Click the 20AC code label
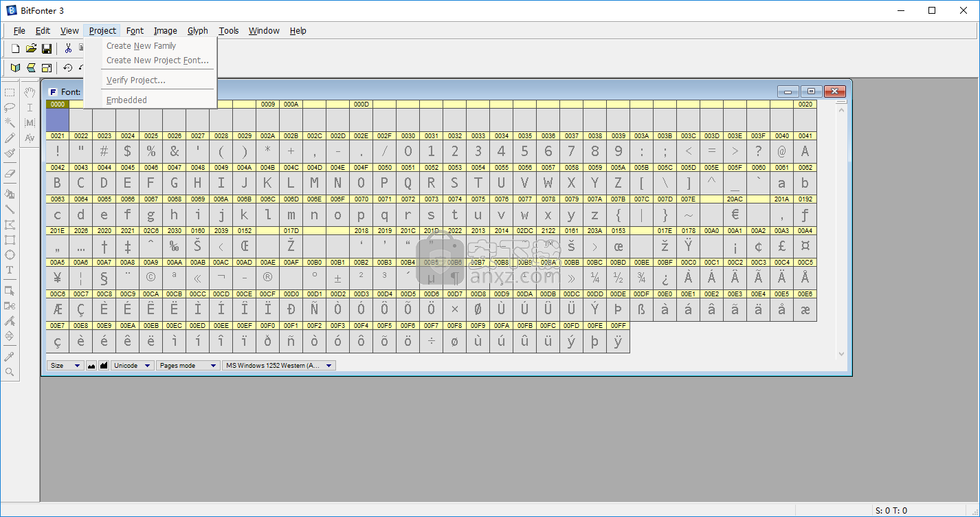 pyautogui.click(x=735, y=199)
